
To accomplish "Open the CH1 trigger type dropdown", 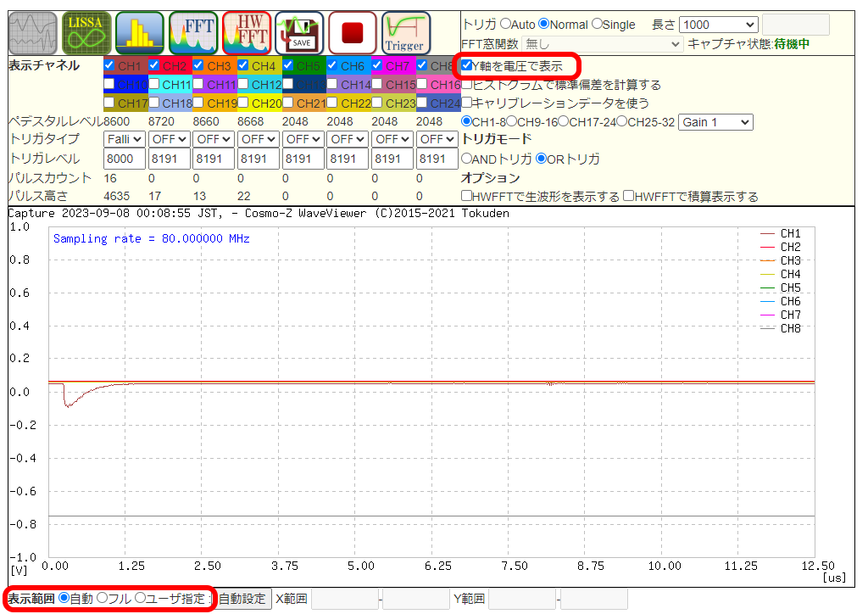I will 125,138.
